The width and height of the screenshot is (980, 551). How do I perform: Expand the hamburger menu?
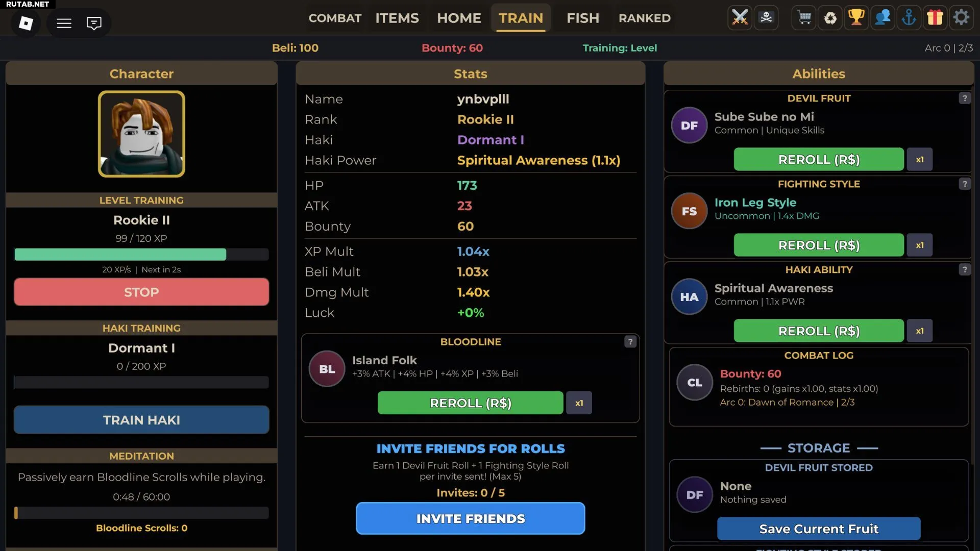point(64,23)
